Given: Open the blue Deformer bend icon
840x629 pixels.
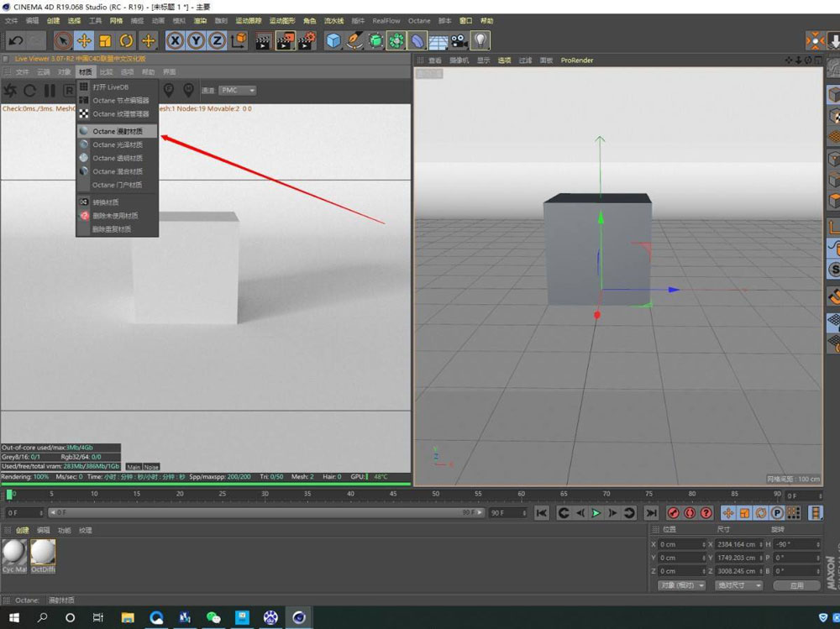Looking at the screenshot, I should [417, 40].
